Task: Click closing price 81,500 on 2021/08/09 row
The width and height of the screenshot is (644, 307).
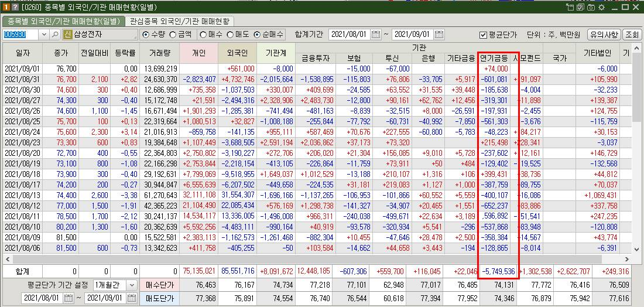Action: pyautogui.click(x=61, y=237)
